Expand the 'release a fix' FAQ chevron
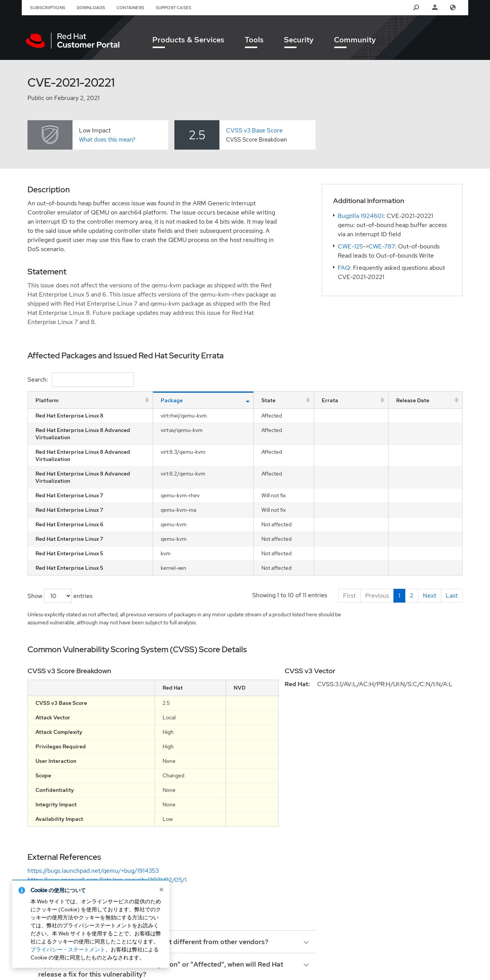The height and width of the screenshot is (980, 490). pyautogui.click(x=306, y=965)
